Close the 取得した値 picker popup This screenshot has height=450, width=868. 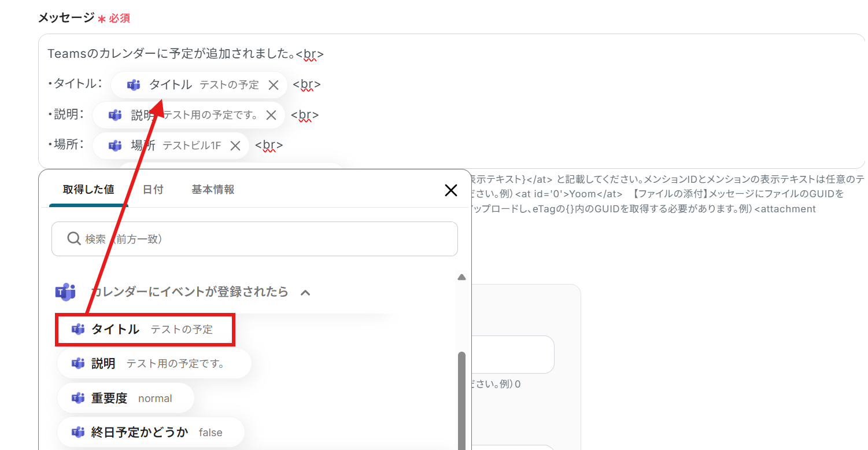pos(451,190)
